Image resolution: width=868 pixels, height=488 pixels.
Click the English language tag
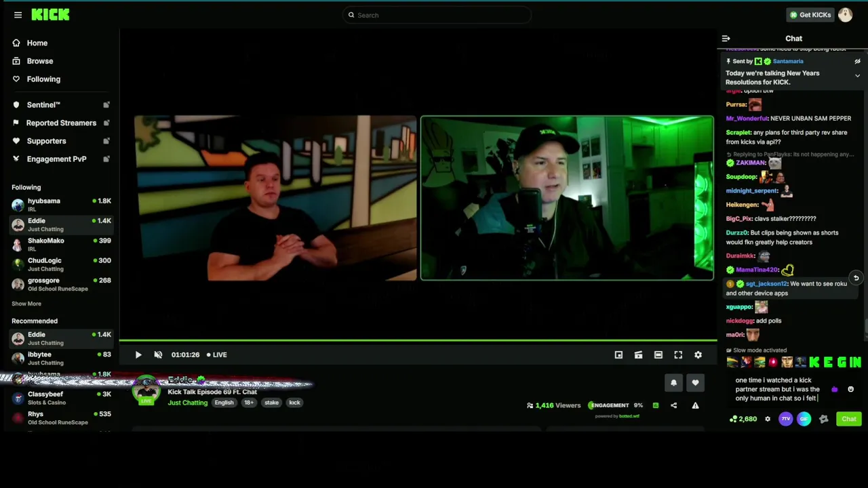(224, 403)
